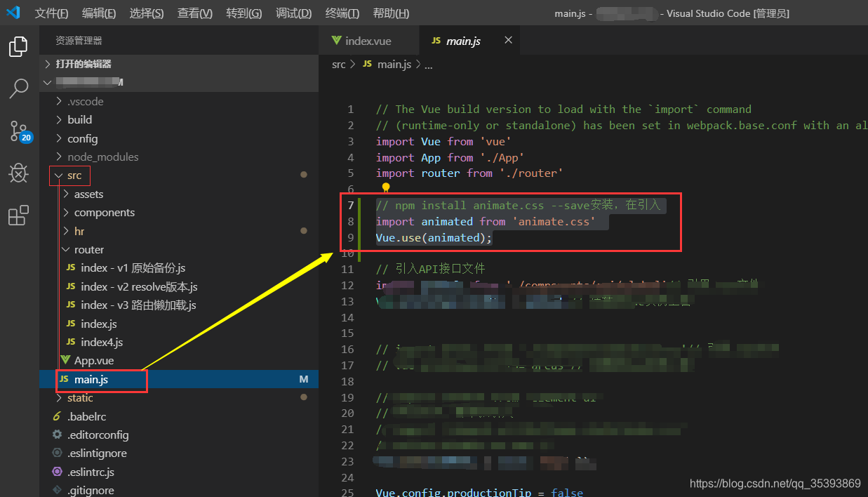Image resolution: width=868 pixels, height=497 pixels.
Task: Click the ESLint icon of .eslintrc.js
Action: pyautogui.click(x=58, y=472)
